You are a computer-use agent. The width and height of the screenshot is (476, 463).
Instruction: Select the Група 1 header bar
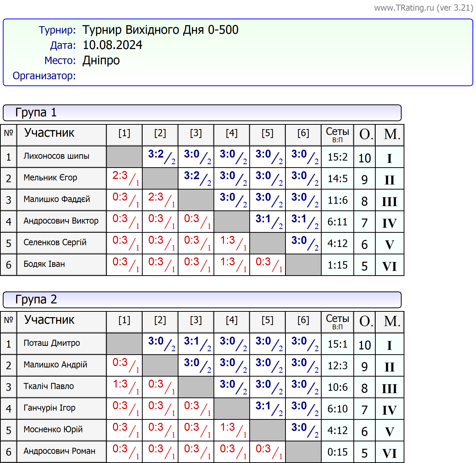tap(202, 113)
